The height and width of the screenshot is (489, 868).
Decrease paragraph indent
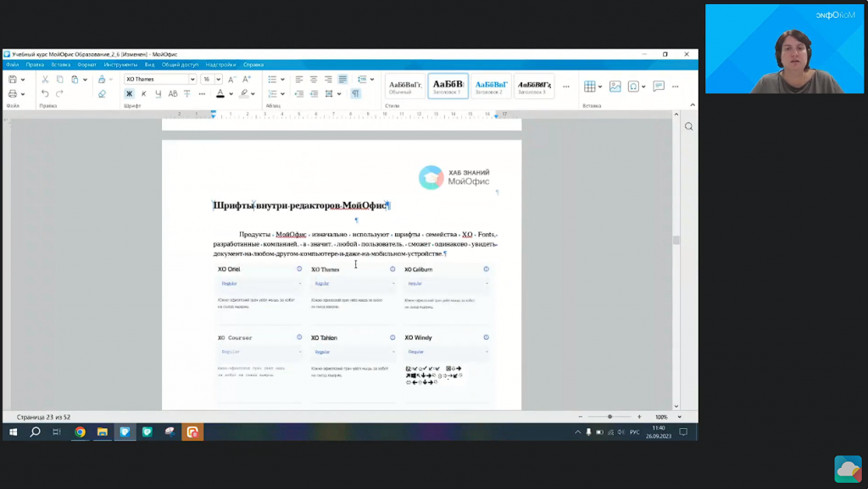(x=299, y=93)
